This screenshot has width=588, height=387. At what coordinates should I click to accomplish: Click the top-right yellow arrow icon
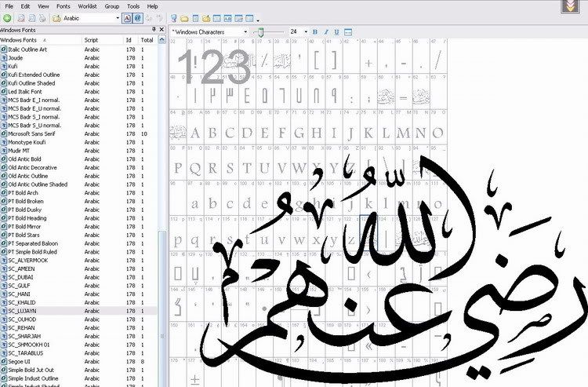(x=570, y=7)
